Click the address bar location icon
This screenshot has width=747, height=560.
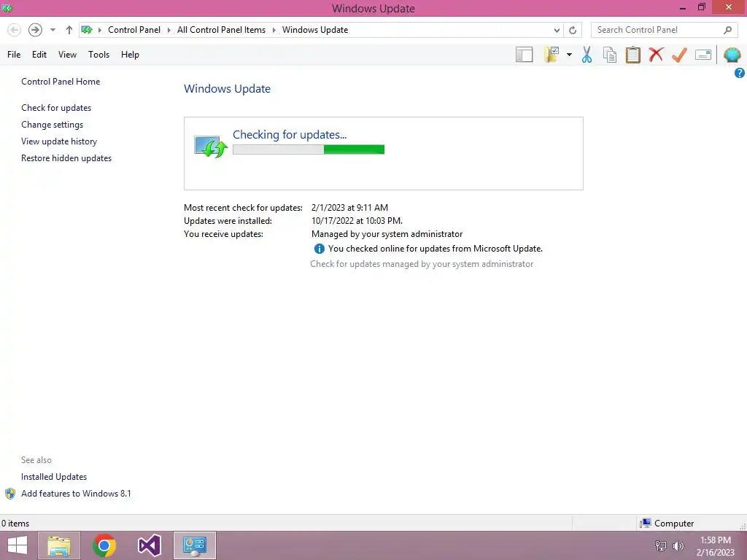pyautogui.click(x=87, y=30)
